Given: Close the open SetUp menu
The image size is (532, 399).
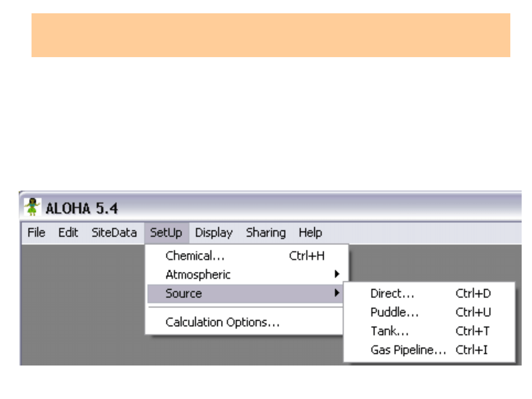Looking at the screenshot, I should (166, 233).
